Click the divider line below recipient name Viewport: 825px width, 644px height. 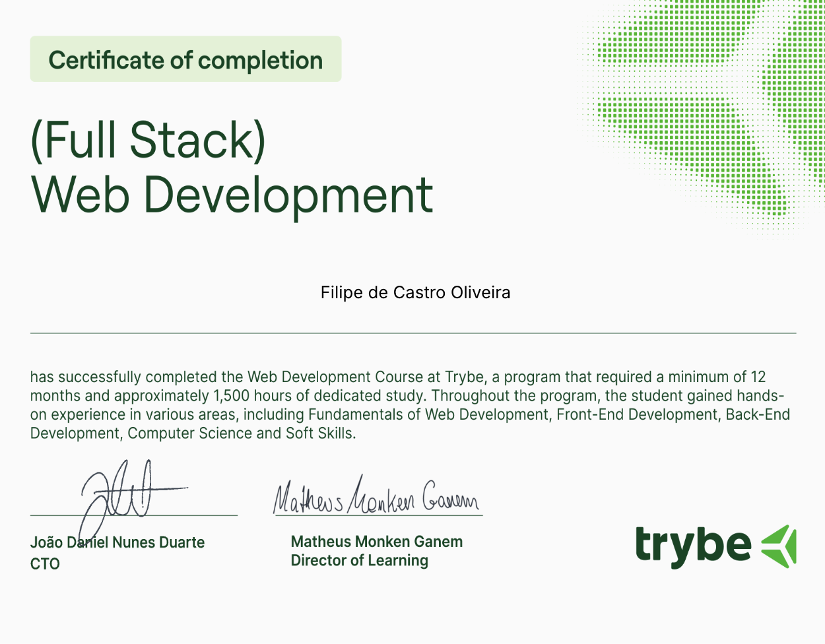[412, 333]
